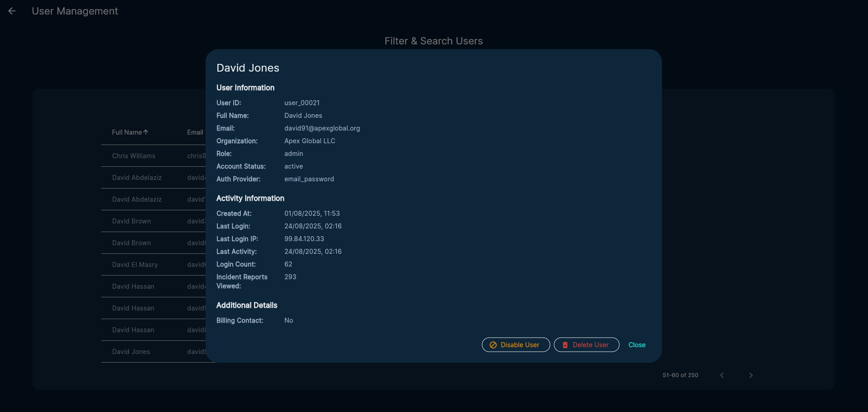Click the Filter & Search Users heading
The height and width of the screenshot is (412, 868).
click(x=434, y=41)
